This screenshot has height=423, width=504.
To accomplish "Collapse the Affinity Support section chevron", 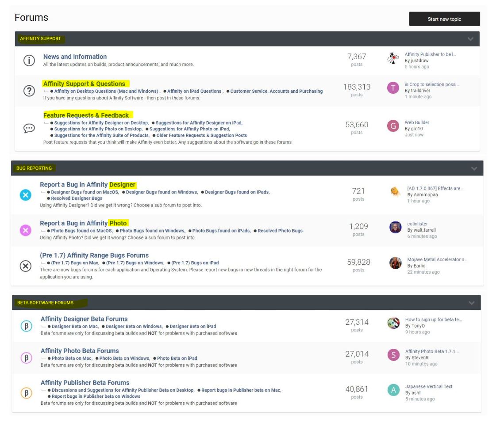I will (470, 39).
